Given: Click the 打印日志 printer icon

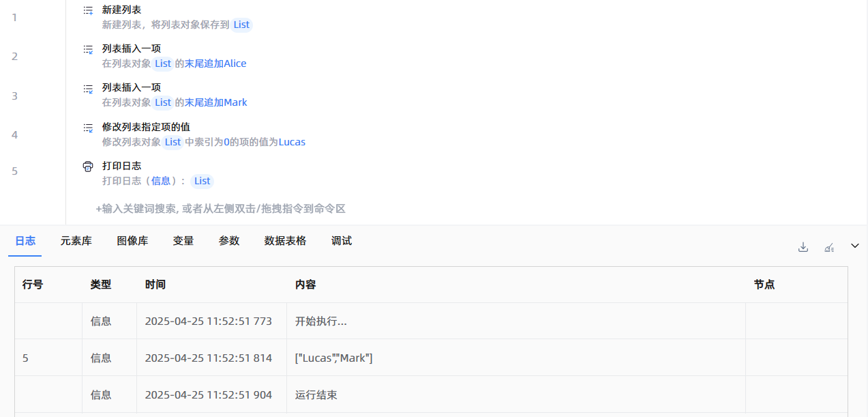Looking at the screenshot, I should pos(88,167).
